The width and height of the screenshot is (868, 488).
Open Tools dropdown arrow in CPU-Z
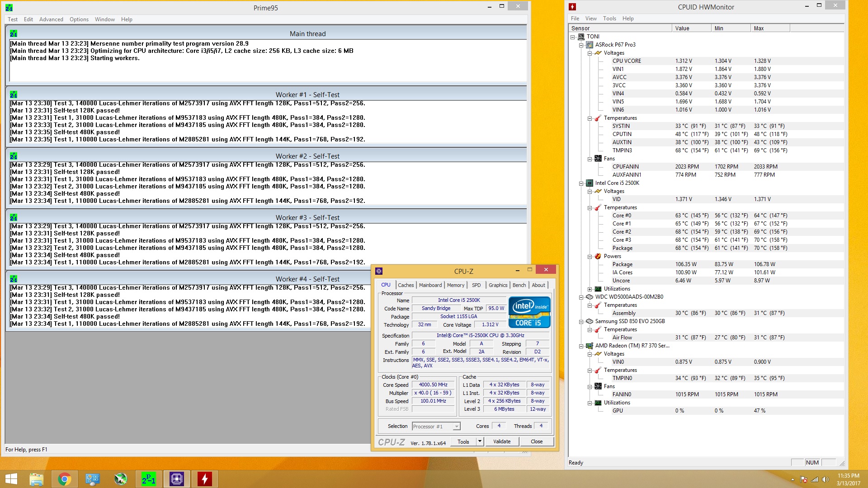[x=480, y=441]
